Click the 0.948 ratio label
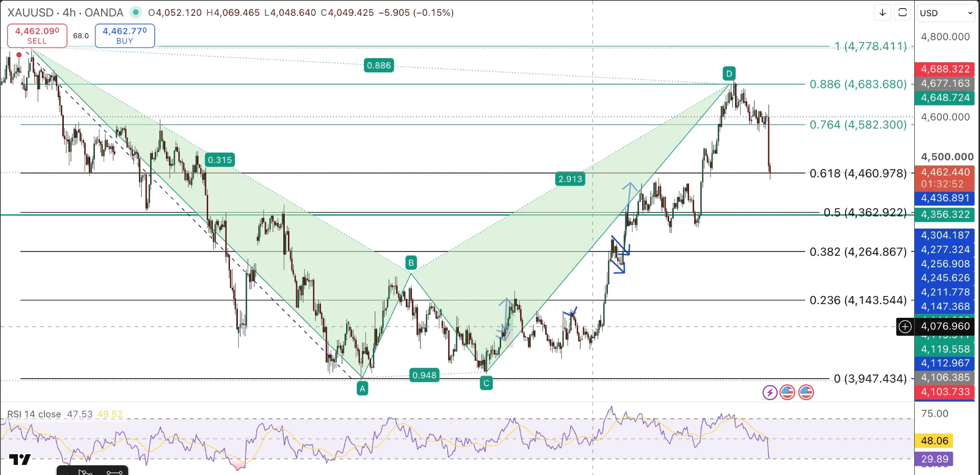Viewport: 980px width, 475px height. (x=424, y=376)
